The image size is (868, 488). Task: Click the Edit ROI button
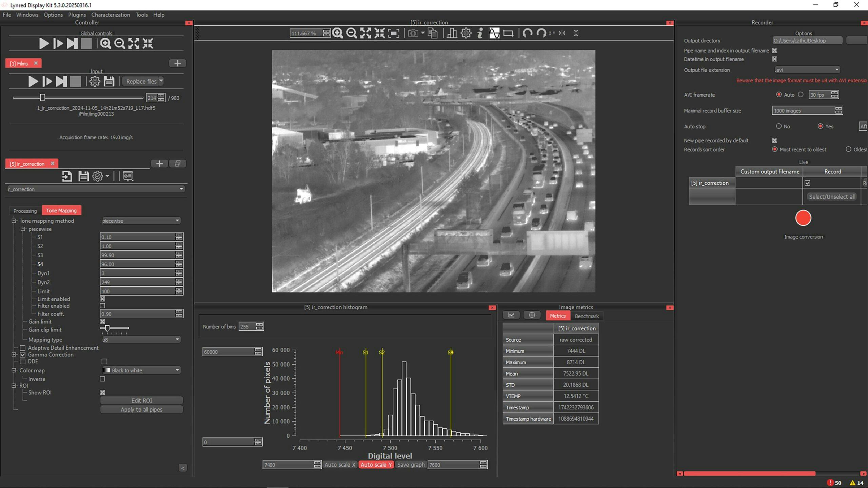[x=141, y=400]
